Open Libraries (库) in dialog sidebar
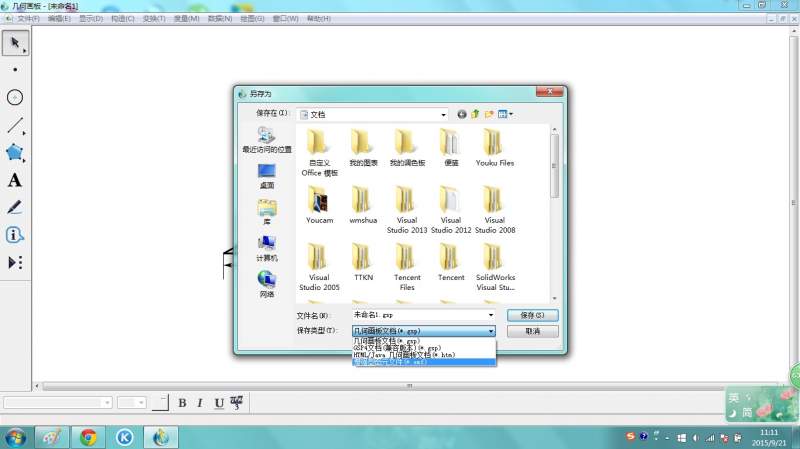Screen dimensions: 800x449 (x=267, y=212)
